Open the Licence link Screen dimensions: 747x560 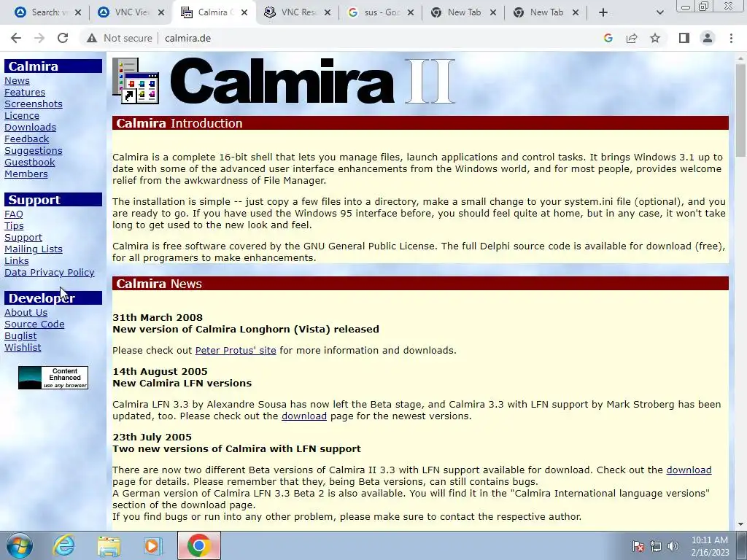click(22, 116)
